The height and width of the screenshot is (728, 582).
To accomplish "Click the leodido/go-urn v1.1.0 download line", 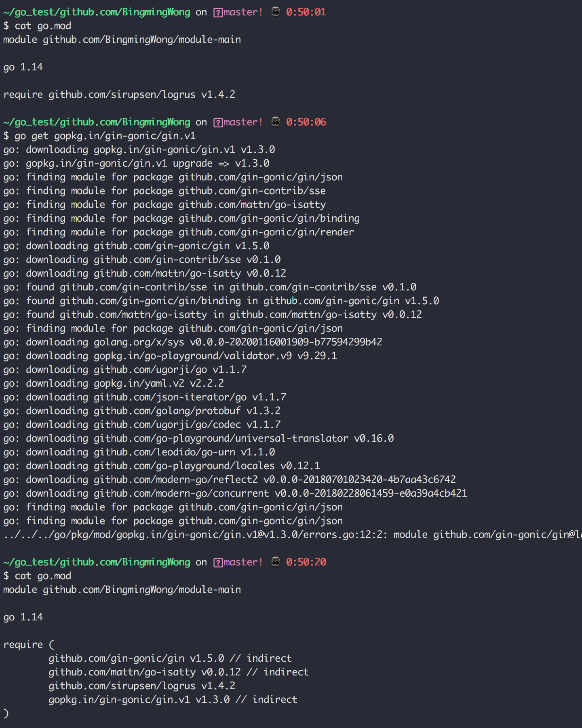I will (x=139, y=452).
